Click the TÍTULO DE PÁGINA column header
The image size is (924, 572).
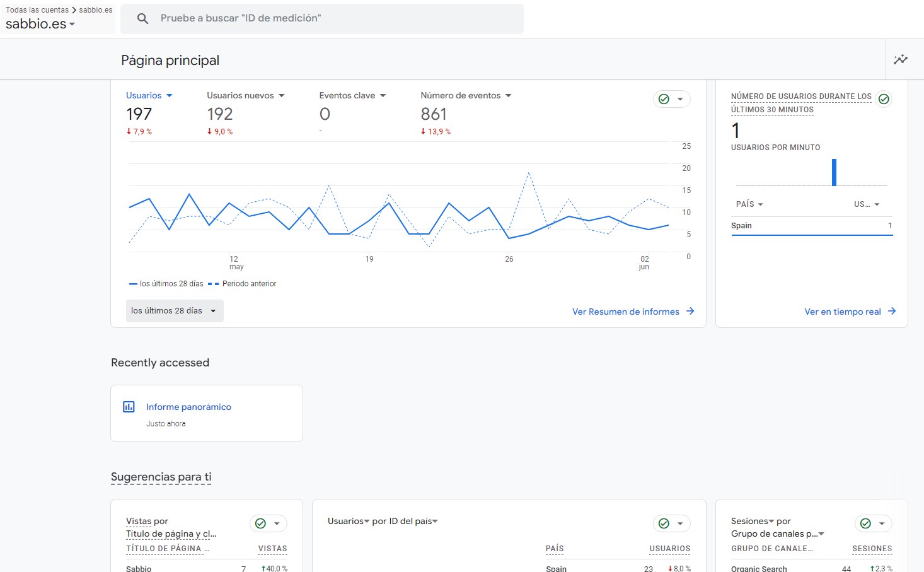[x=167, y=549]
